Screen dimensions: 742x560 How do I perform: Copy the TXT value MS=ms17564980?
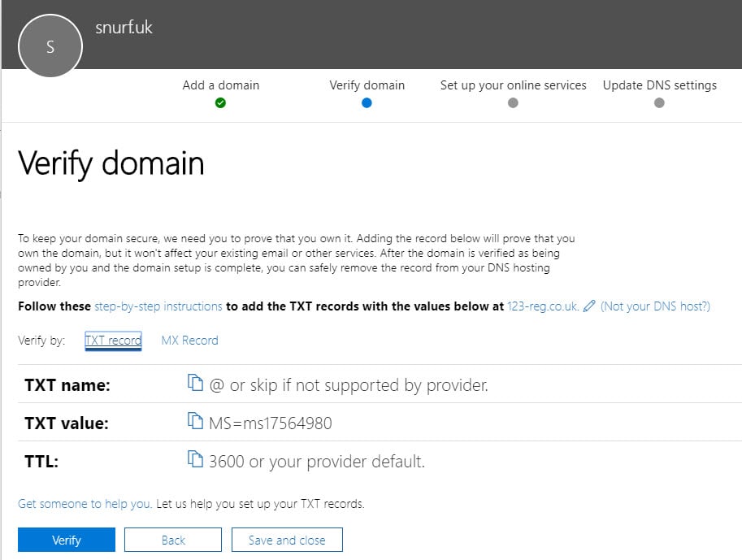point(196,422)
